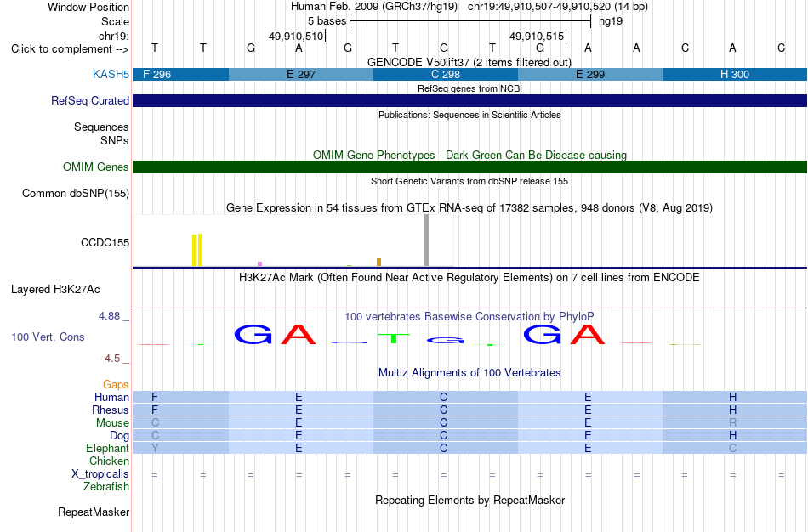808x532 pixels.
Task: Select the Chicken species label
Action: pyautogui.click(x=109, y=461)
